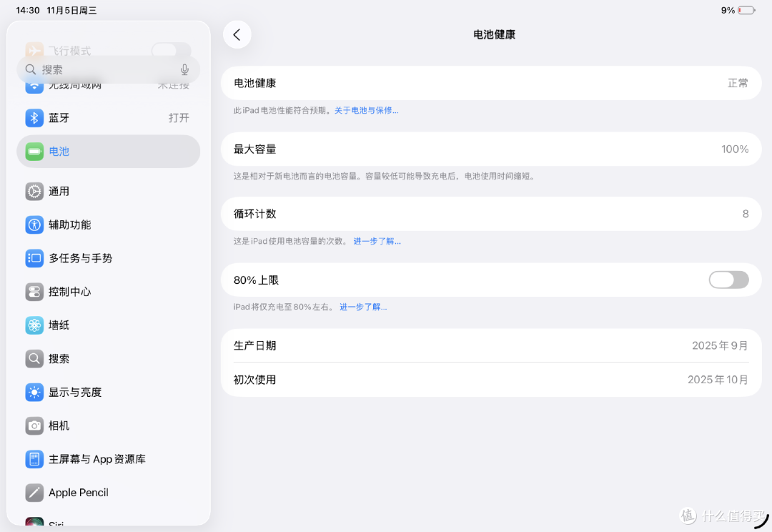Click the Multitasking & Gestures icon
This screenshot has width=772, height=532.
pos(34,258)
